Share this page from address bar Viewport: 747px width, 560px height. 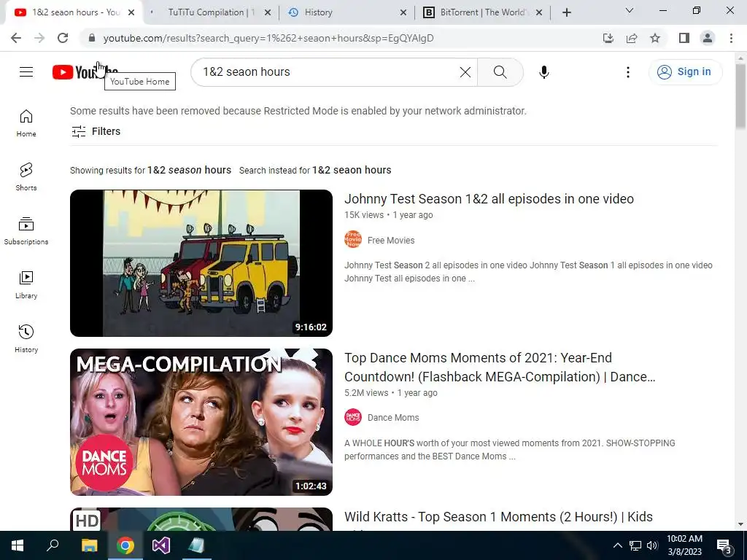pos(632,38)
